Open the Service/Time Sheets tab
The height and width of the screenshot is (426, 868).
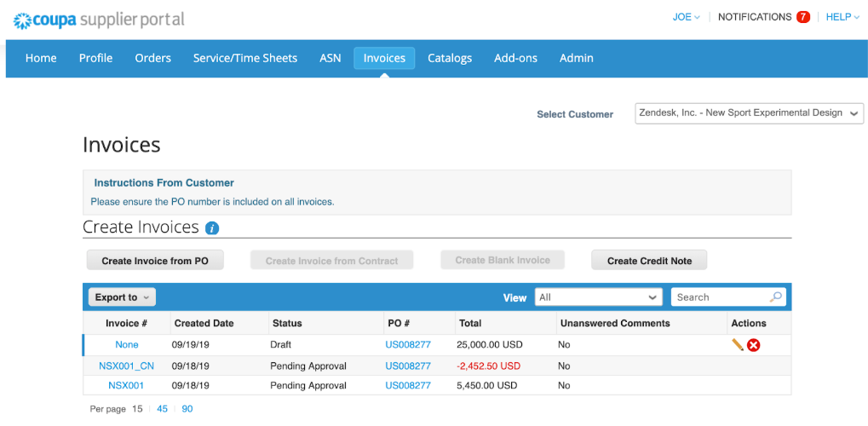[x=244, y=58]
